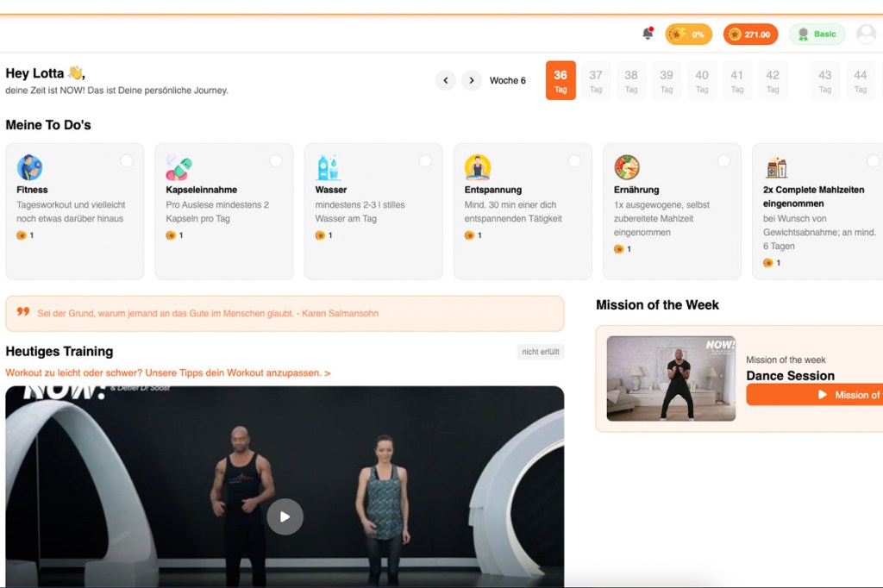Click the 'Heutiges Training' heading
Screen dimensions: 883x588
click(x=59, y=352)
